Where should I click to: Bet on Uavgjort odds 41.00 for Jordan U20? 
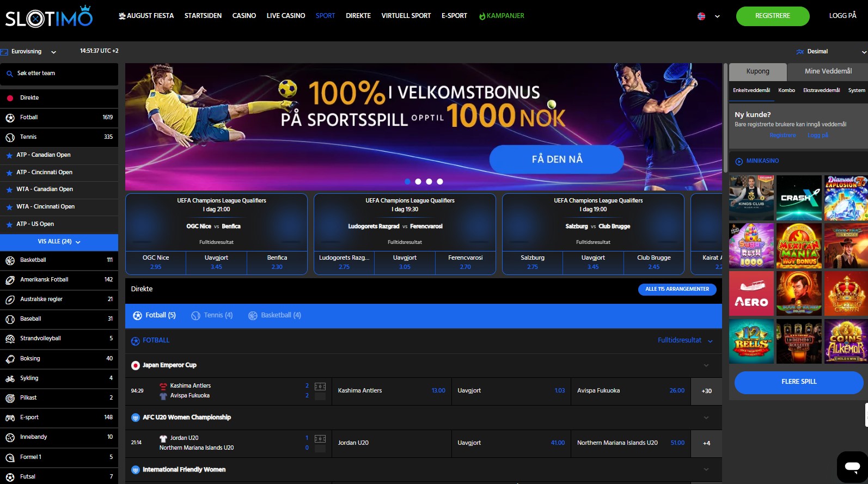click(x=511, y=443)
